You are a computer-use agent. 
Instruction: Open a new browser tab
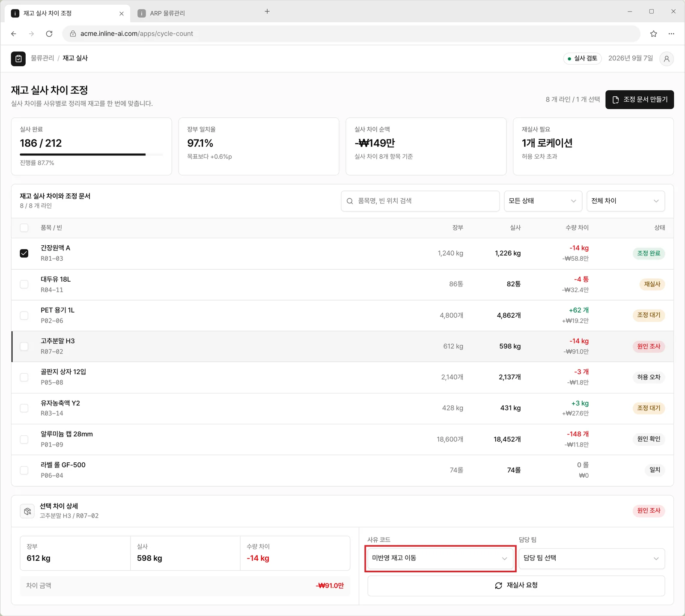click(x=267, y=12)
